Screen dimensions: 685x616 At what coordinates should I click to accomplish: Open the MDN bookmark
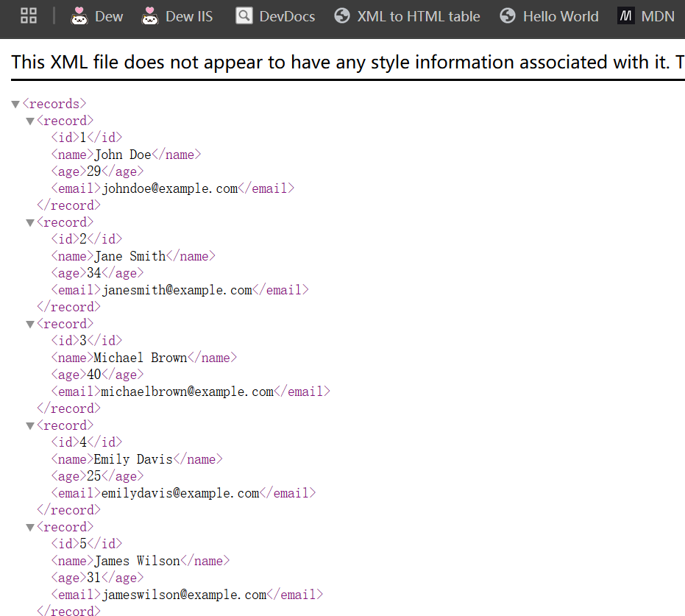point(646,16)
